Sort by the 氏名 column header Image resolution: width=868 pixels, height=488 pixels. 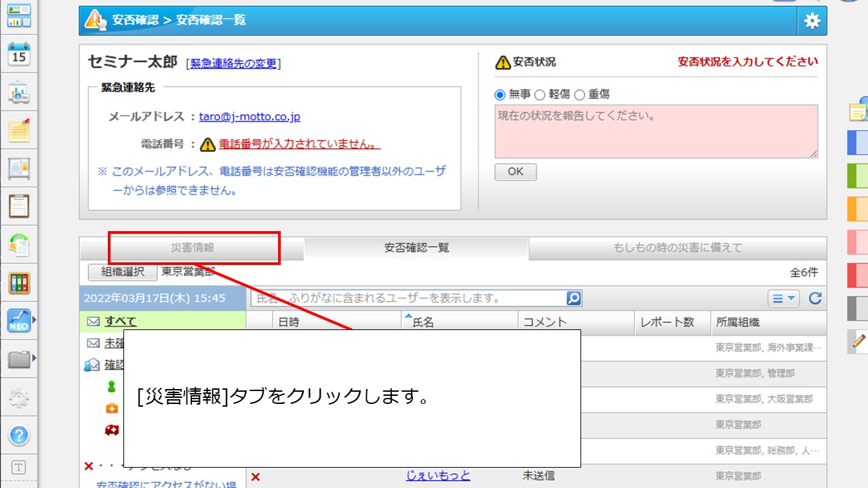coord(459,323)
